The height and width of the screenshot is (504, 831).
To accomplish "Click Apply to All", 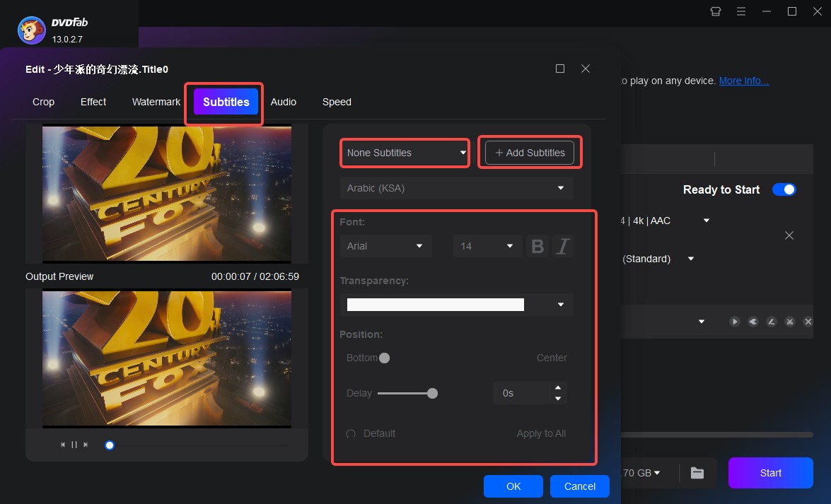I will point(541,433).
